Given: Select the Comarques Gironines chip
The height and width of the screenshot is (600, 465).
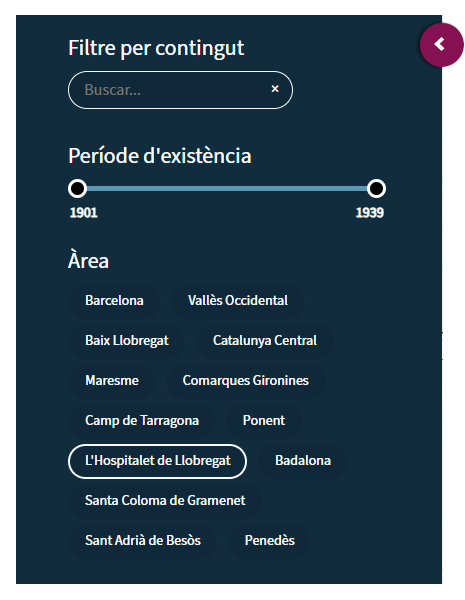Looking at the screenshot, I should point(245,381).
